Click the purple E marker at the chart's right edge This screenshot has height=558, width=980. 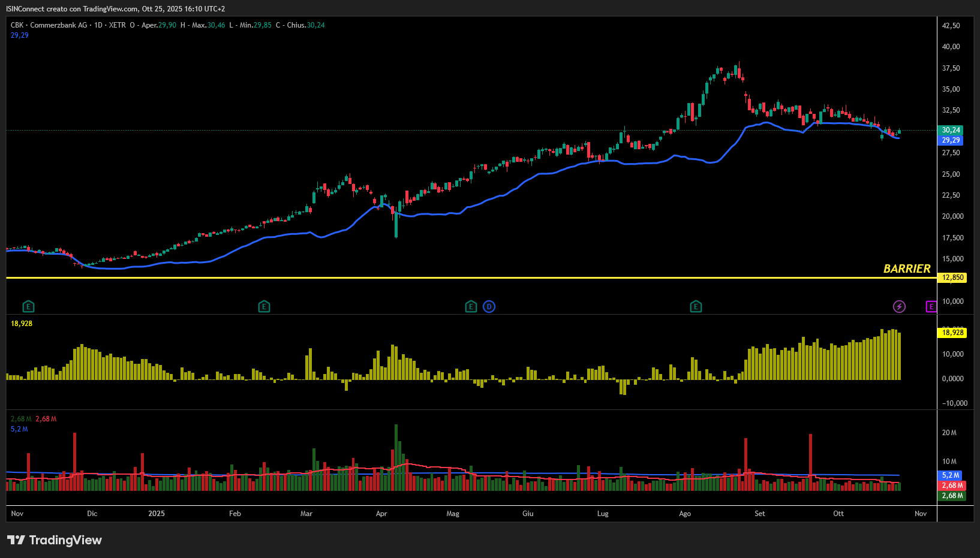931,307
